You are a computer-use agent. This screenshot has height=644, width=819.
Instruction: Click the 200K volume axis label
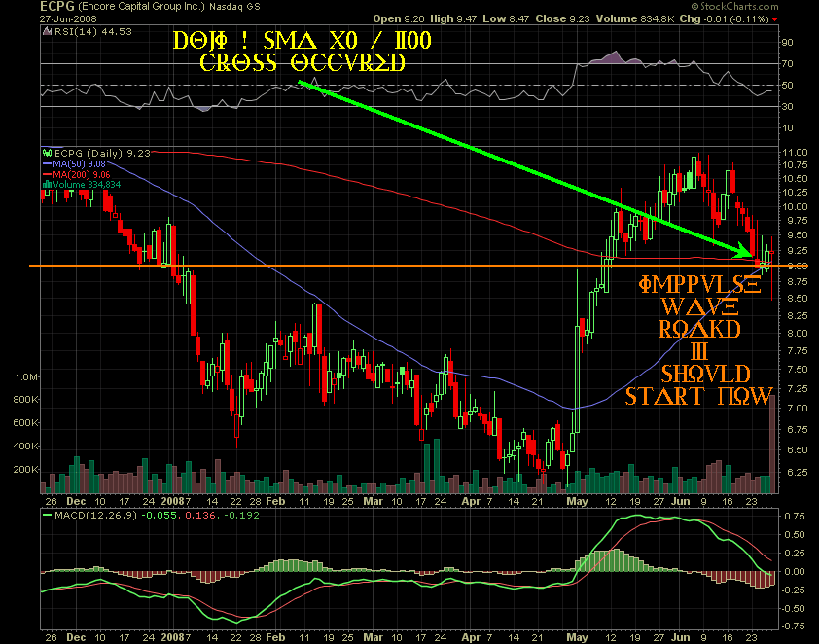(x=25, y=470)
